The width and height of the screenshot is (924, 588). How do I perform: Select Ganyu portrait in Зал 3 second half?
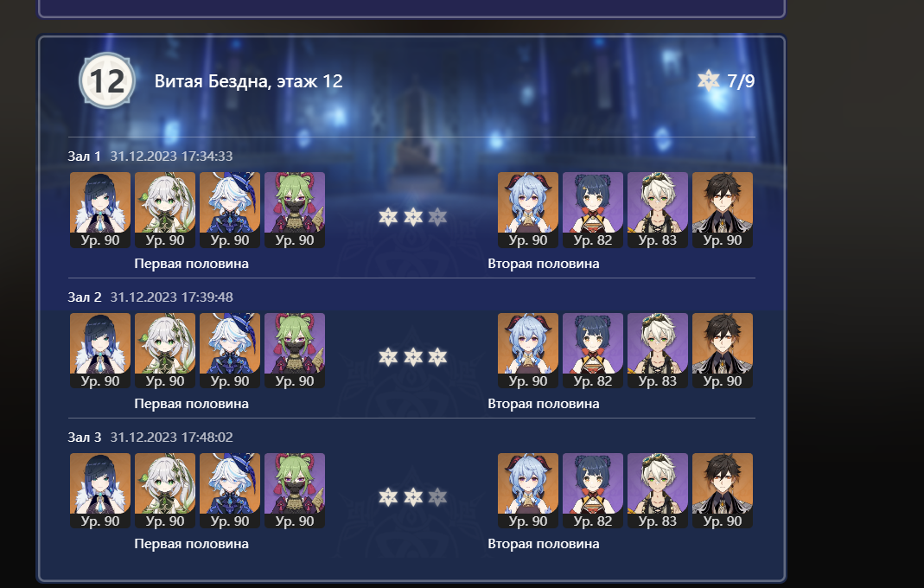[528, 490]
